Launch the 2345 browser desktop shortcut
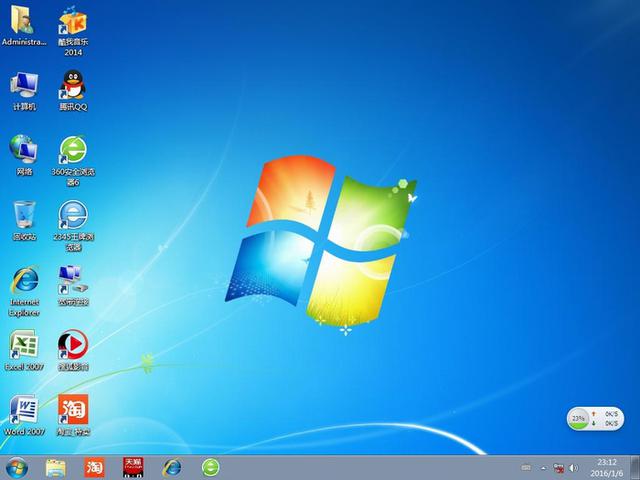 73,215
